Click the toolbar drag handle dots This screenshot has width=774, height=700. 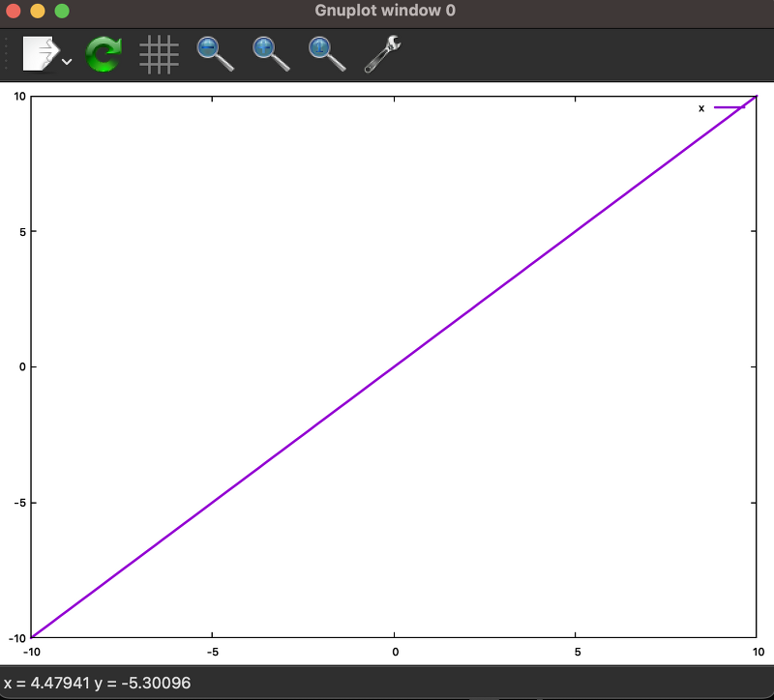(x=8, y=53)
